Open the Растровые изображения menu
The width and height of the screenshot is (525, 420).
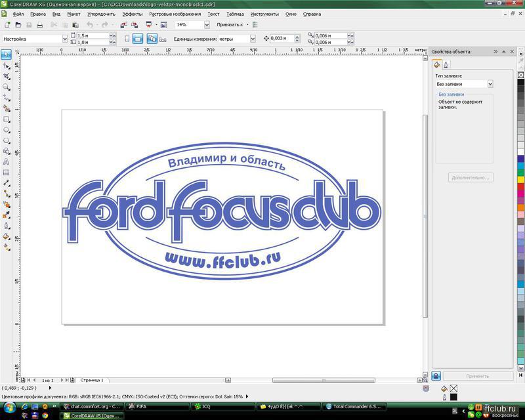pyautogui.click(x=175, y=14)
